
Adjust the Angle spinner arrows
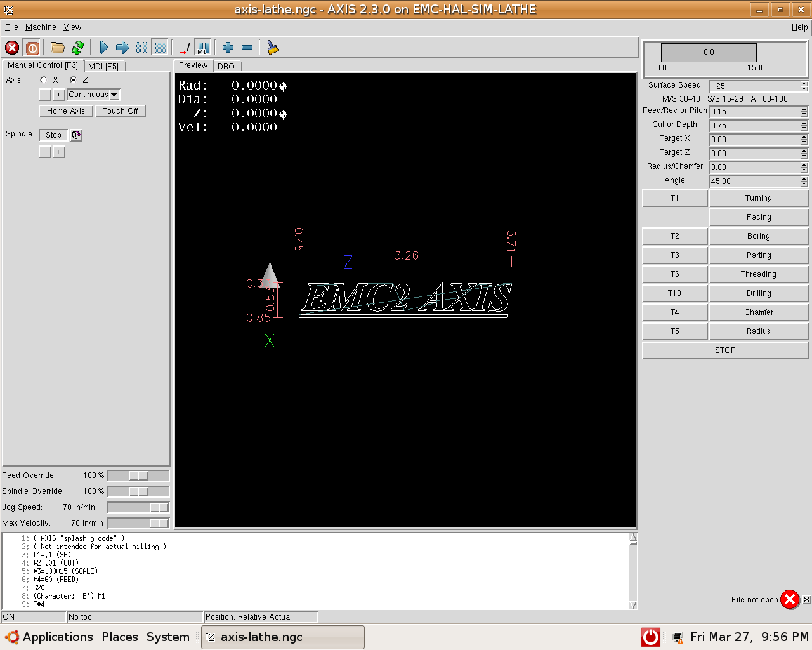click(804, 181)
